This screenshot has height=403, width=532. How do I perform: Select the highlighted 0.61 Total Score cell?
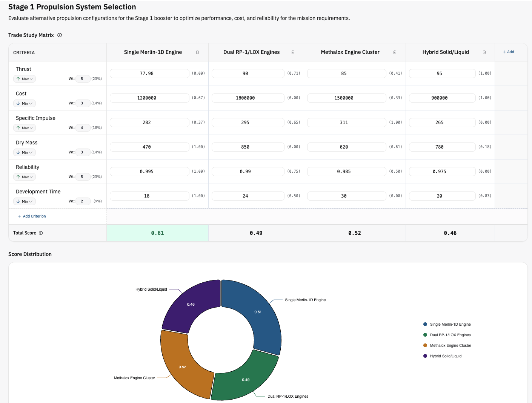click(x=157, y=233)
